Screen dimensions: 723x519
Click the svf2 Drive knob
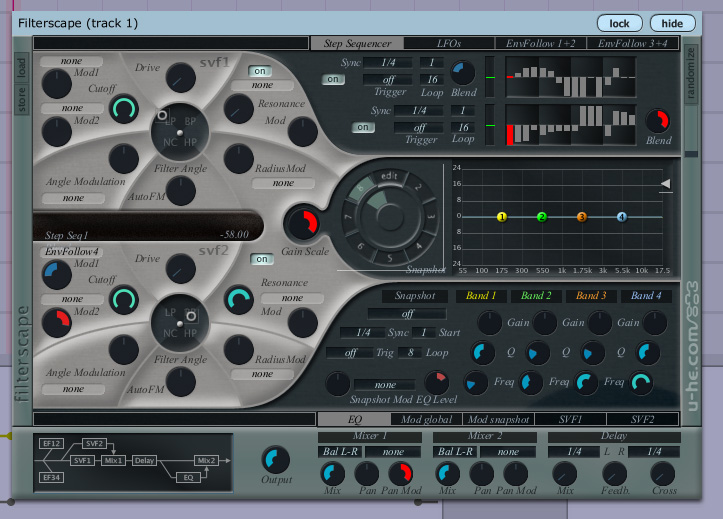[x=180, y=269]
